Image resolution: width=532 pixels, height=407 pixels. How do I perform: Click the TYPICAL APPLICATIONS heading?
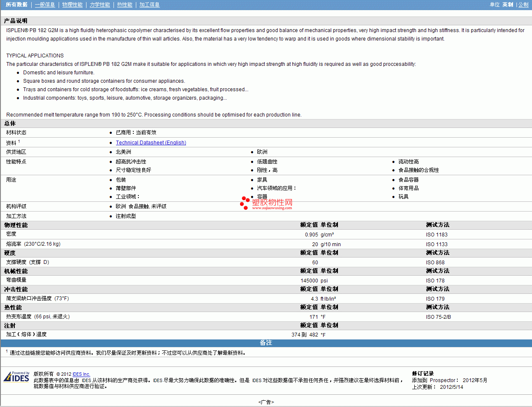[x=35, y=56]
